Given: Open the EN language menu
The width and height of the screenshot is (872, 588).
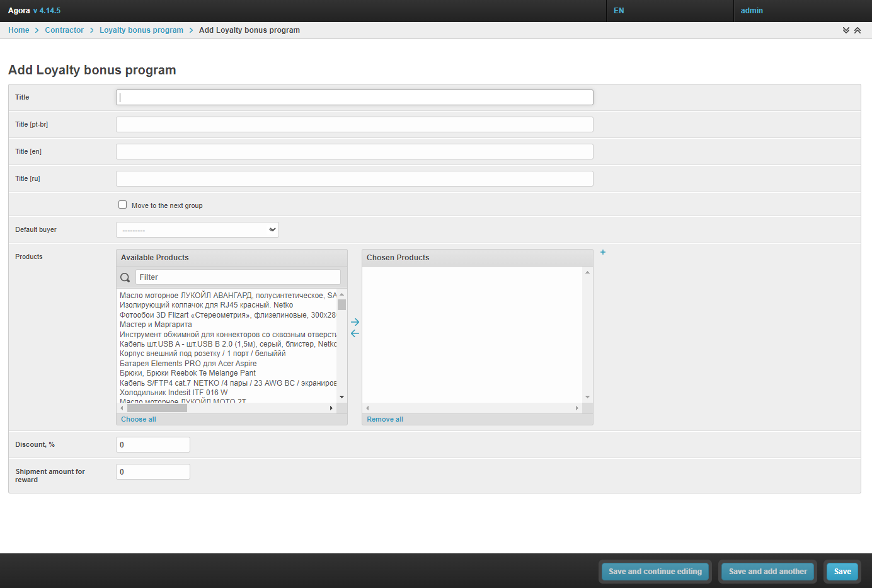Looking at the screenshot, I should click(x=619, y=11).
